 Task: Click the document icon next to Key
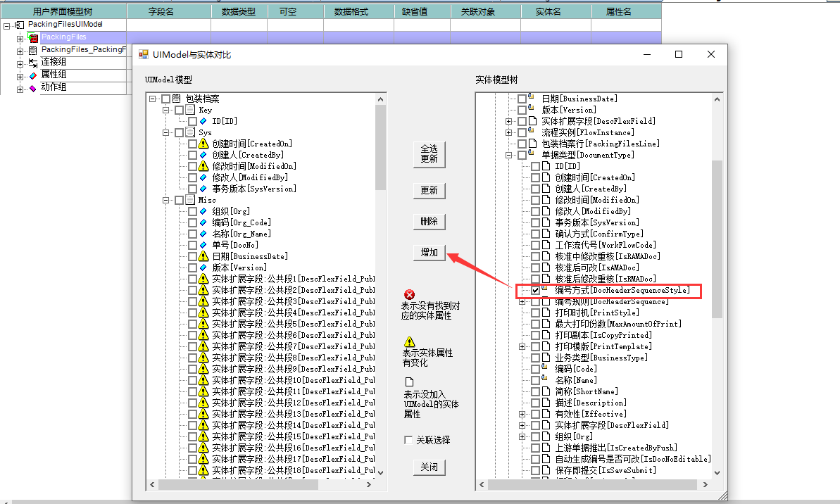(x=190, y=110)
